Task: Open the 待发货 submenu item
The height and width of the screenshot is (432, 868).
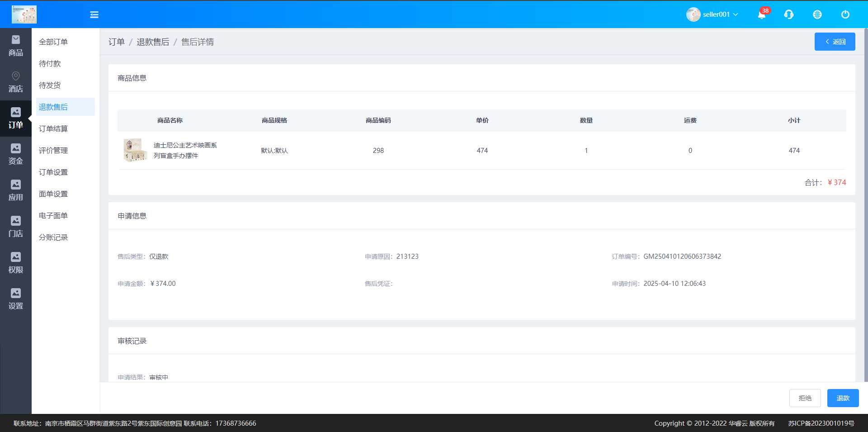Action: [x=50, y=85]
